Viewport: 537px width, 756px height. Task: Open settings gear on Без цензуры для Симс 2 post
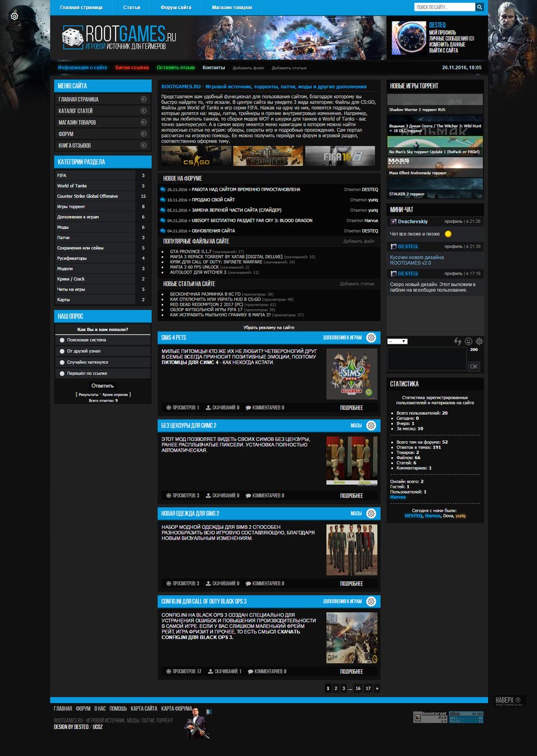coord(371,426)
